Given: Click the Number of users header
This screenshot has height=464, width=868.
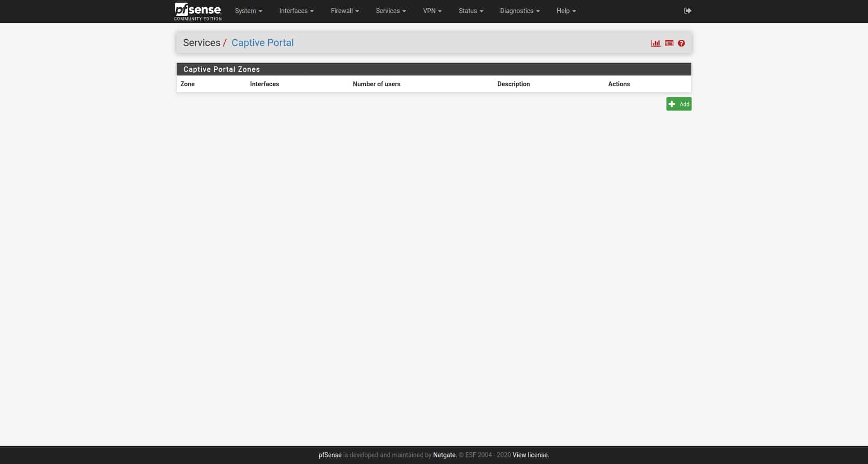Looking at the screenshot, I should (x=377, y=84).
